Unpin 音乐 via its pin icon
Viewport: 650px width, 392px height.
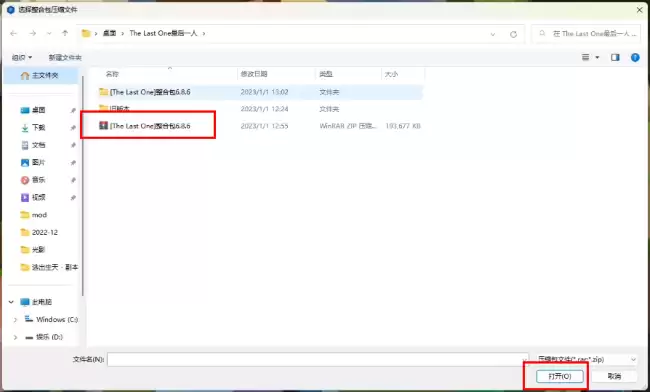click(73, 180)
